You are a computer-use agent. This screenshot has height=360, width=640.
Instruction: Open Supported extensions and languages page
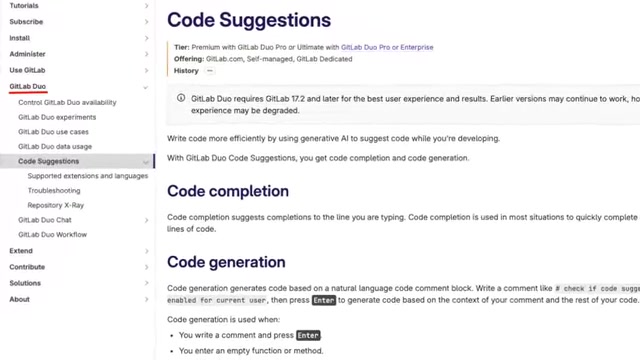[88, 176]
